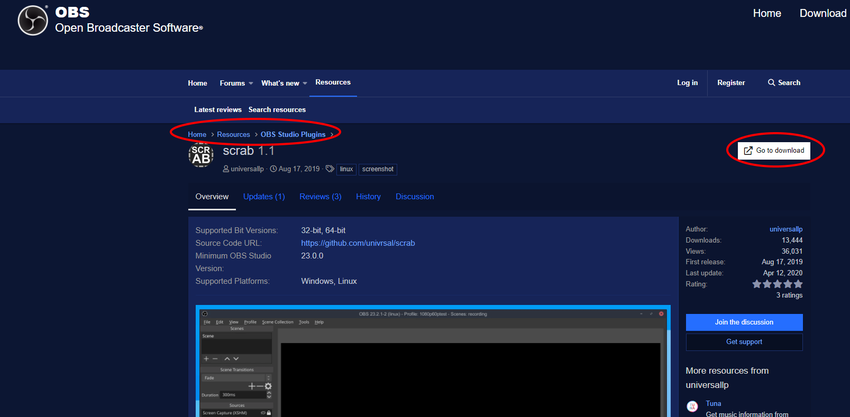Click the Tools menu in embedded OBS screenshot
Image resolution: width=850 pixels, height=417 pixels.
pos(304,322)
